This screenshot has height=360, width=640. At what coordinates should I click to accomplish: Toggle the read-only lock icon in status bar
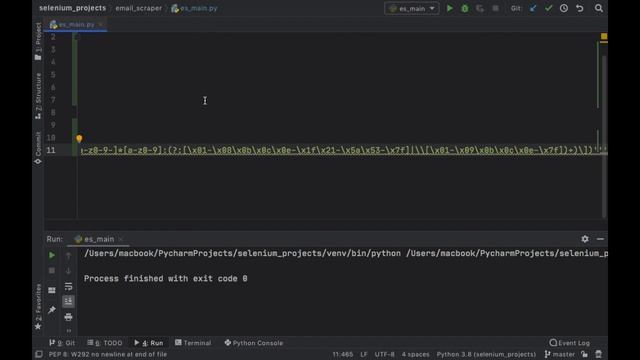(x=584, y=354)
